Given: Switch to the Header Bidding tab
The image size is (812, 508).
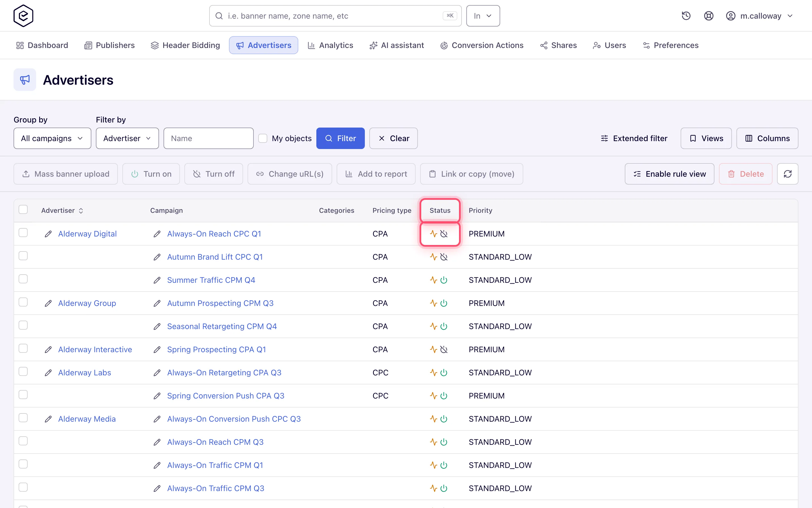Looking at the screenshot, I should point(185,45).
